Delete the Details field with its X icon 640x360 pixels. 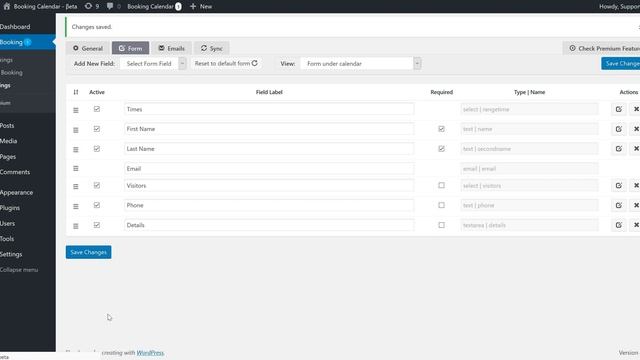pos(636,225)
